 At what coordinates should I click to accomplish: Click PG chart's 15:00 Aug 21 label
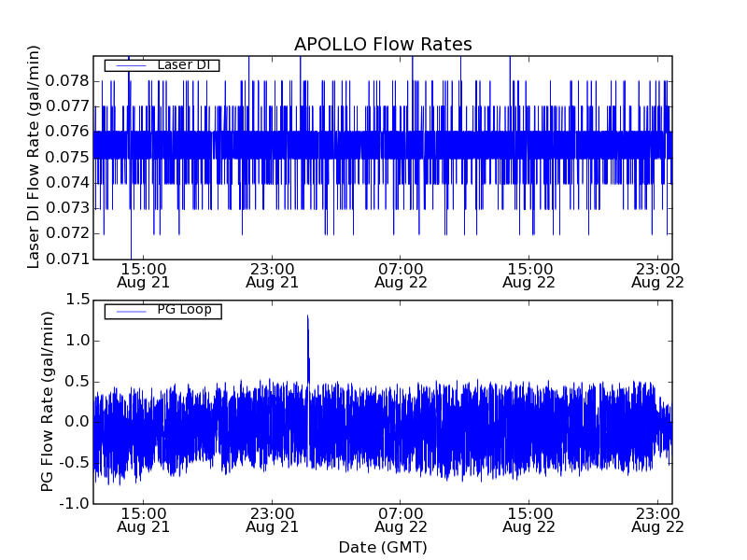tap(144, 520)
